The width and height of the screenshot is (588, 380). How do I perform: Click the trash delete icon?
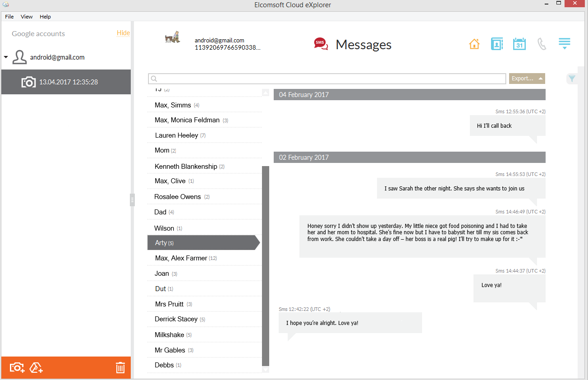point(120,368)
